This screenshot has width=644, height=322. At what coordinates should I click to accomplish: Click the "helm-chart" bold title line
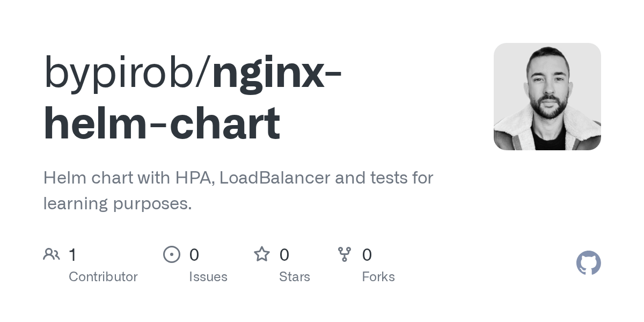click(162, 123)
